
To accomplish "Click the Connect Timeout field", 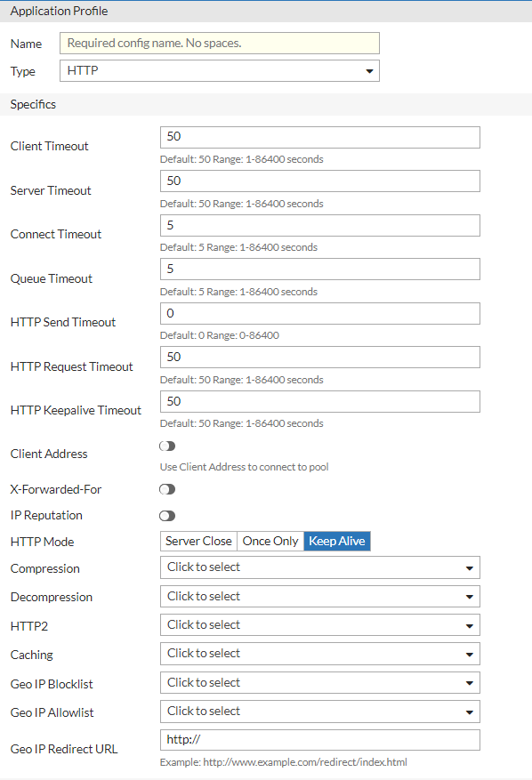I will point(318,225).
